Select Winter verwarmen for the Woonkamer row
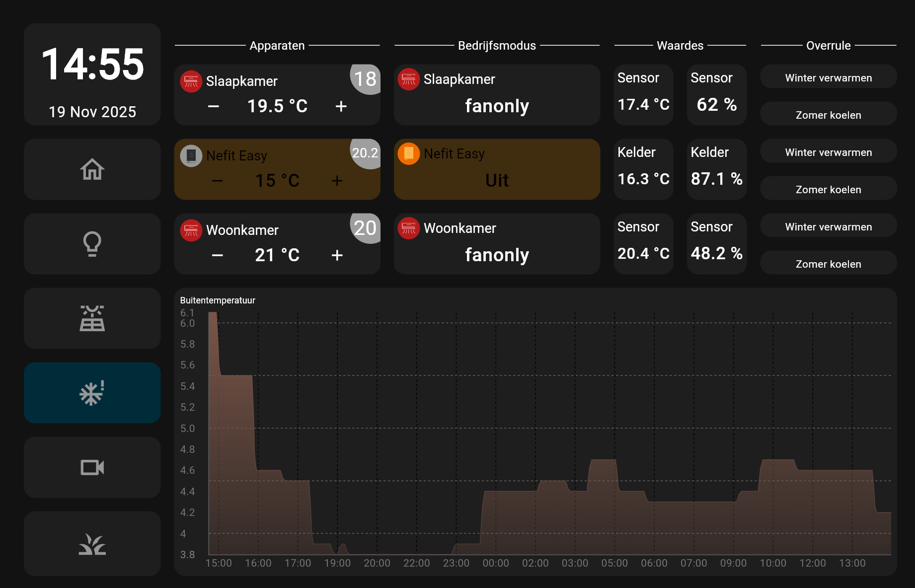This screenshot has width=915, height=588. tap(829, 226)
